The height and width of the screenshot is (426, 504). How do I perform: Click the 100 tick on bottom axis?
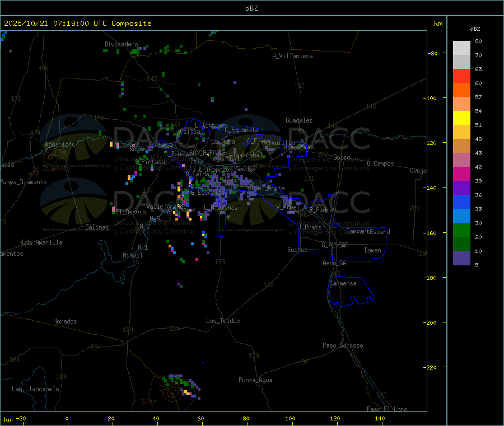click(x=290, y=418)
